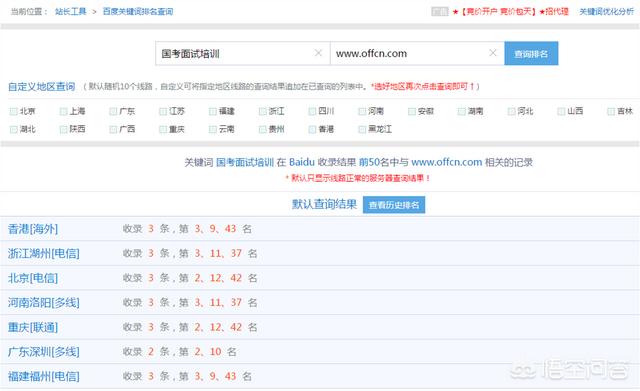Viewport: 640px width, 391px height.
Task: Check the 香港 region checkbox
Action: click(x=312, y=129)
